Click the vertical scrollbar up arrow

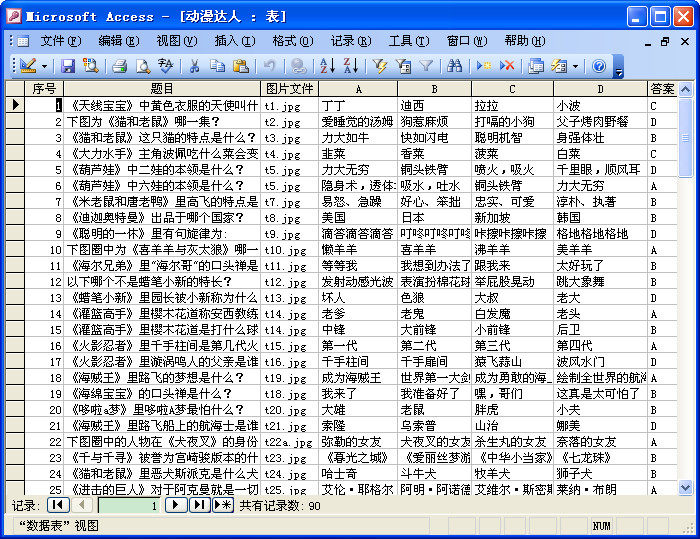click(685, 90)
